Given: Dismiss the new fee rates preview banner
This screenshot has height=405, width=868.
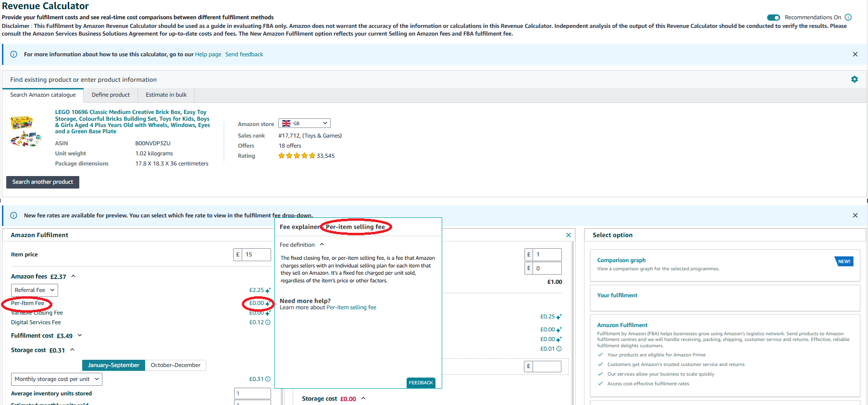Looking at the screenshot, I should pyautogui.click(x=855, y=215).
